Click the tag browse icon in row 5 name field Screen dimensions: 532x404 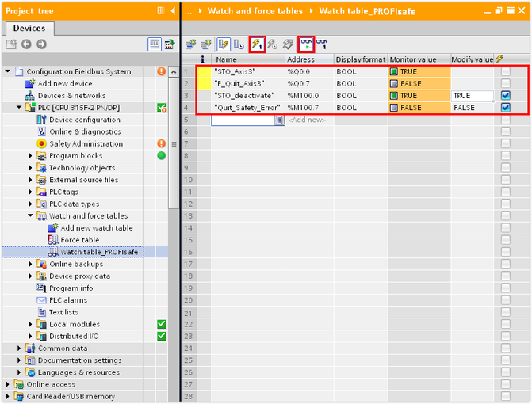(278, 120)
